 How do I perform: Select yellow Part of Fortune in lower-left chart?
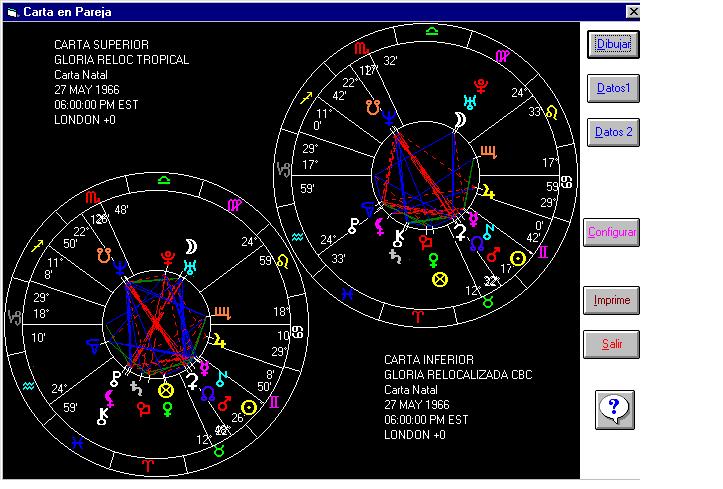(167, 389)
